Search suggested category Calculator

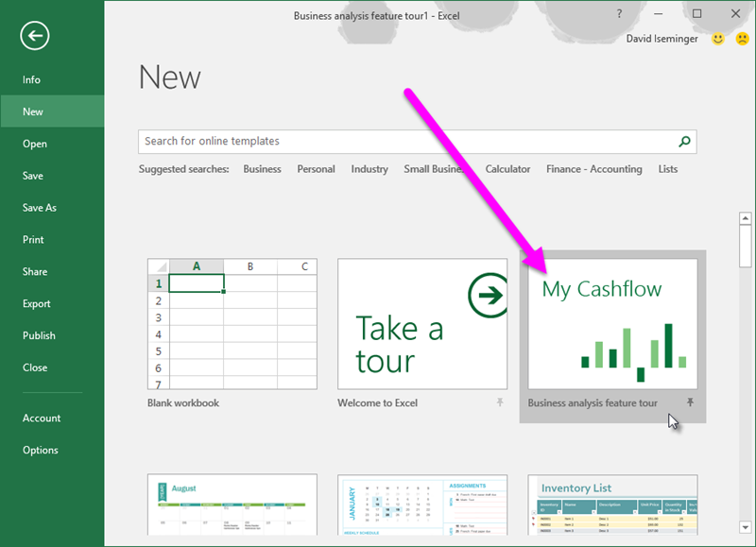[x=507, y=169]
